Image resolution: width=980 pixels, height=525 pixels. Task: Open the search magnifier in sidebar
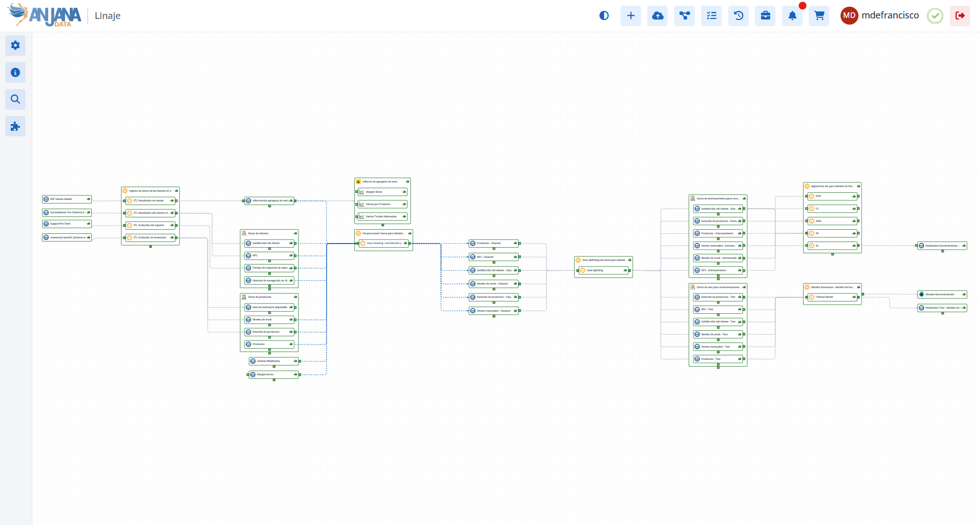[15, 99]
